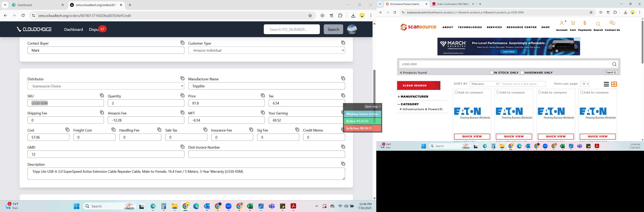Open the RESOURCE CENTER menu on Scansource
This screenshot has width=644, height=212.
(522, 27)
